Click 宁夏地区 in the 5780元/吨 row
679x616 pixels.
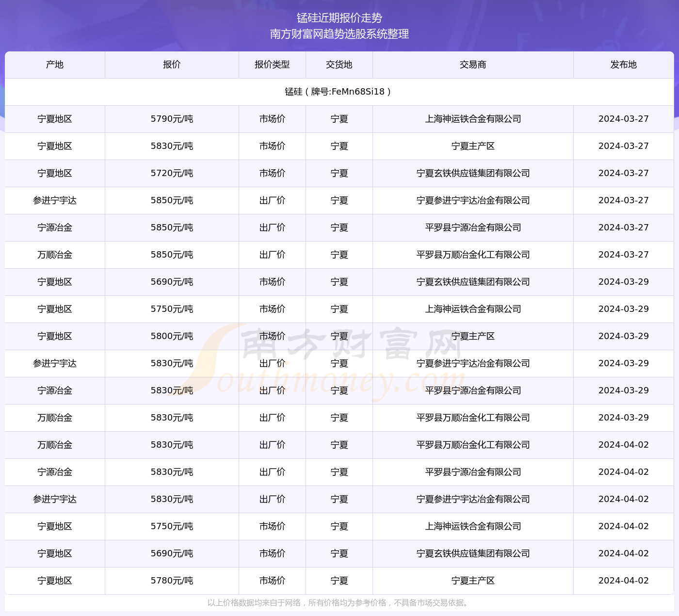55,581
